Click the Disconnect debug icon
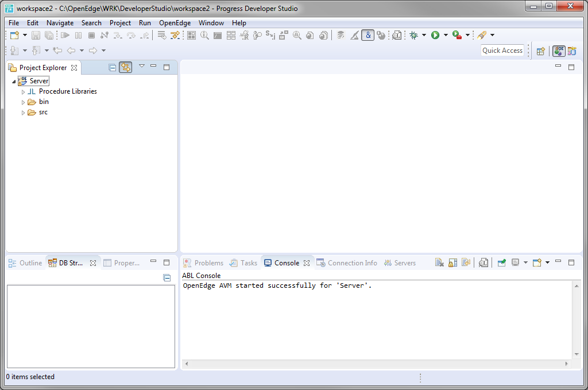This screenshot has width=588, height=390. [105, 35]
